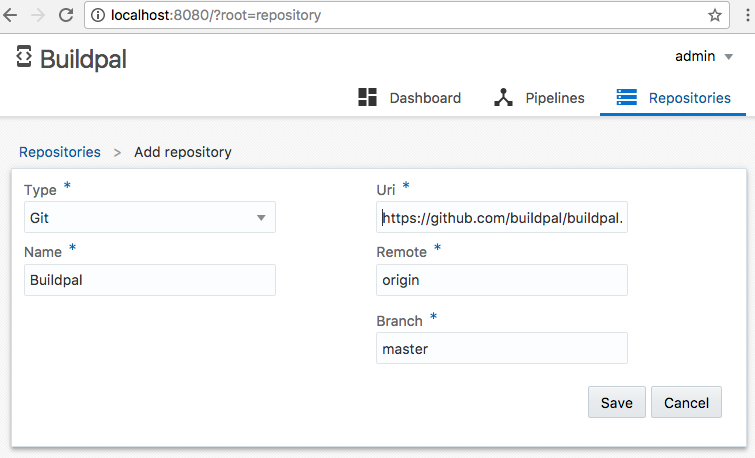This screenshot has height=458, width=755.
Task: Click the Dashboard grid icon
Action: (x=367, y=97)
